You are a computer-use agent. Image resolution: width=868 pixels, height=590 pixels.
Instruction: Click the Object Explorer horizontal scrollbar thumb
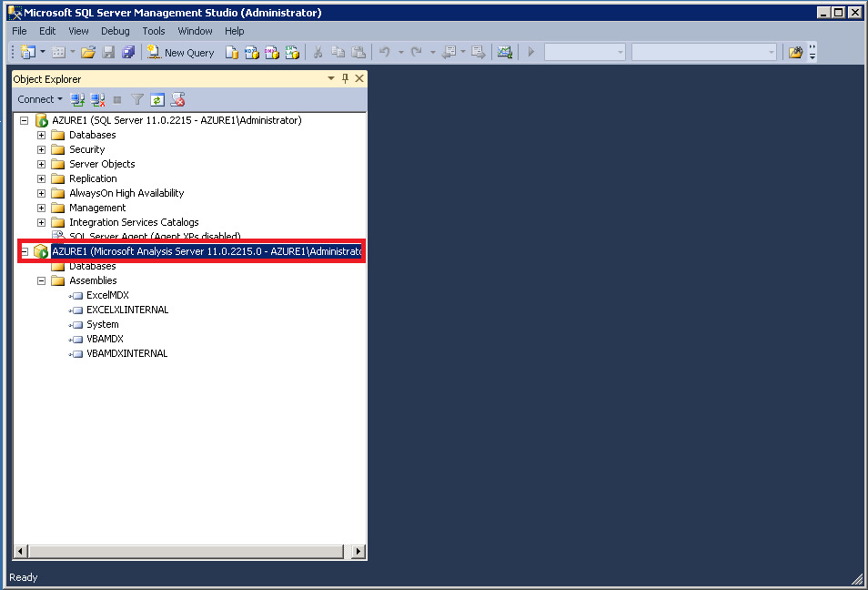[x=186, y=551]
